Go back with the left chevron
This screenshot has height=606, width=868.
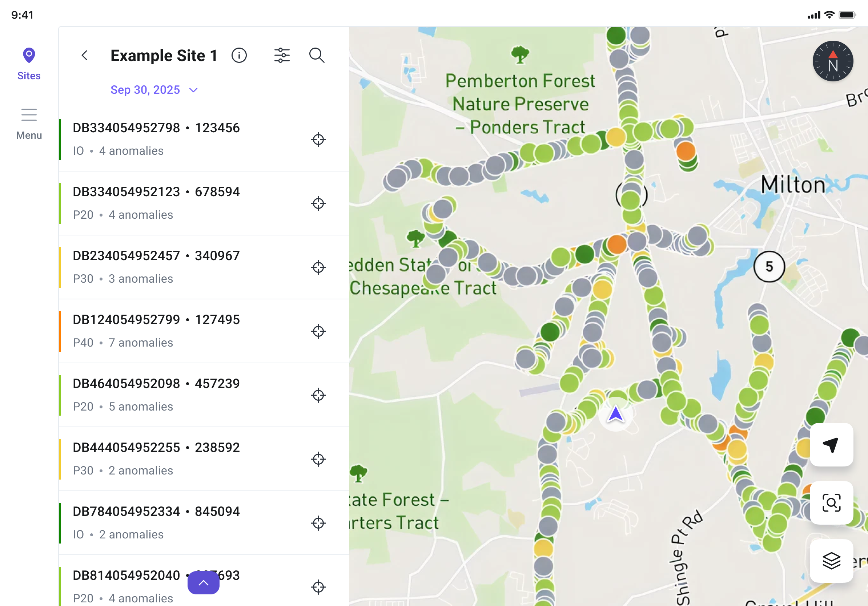(x=85, y=56)
